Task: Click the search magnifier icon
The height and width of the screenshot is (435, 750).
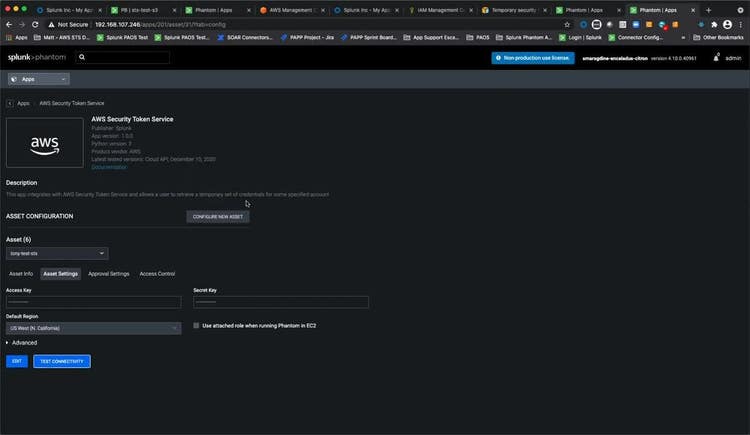Action: click(82, 58)
